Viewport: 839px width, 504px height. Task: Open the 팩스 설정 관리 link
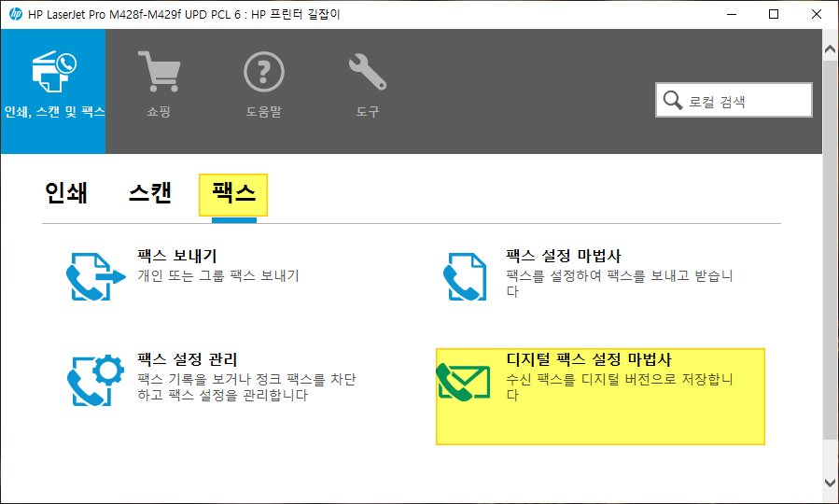(187, 359)
